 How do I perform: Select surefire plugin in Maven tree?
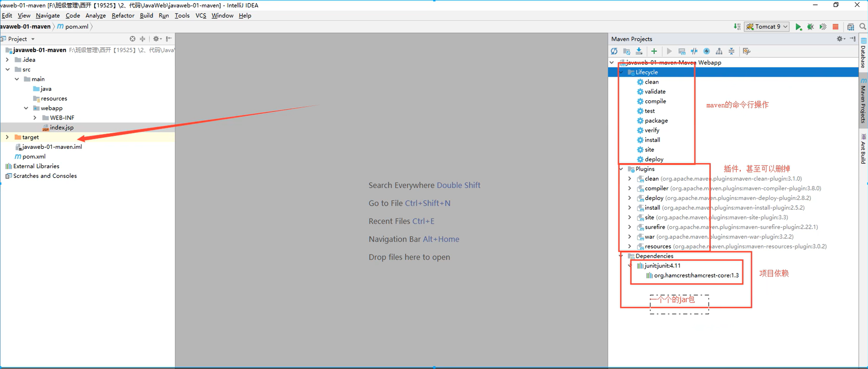(727, 227)
